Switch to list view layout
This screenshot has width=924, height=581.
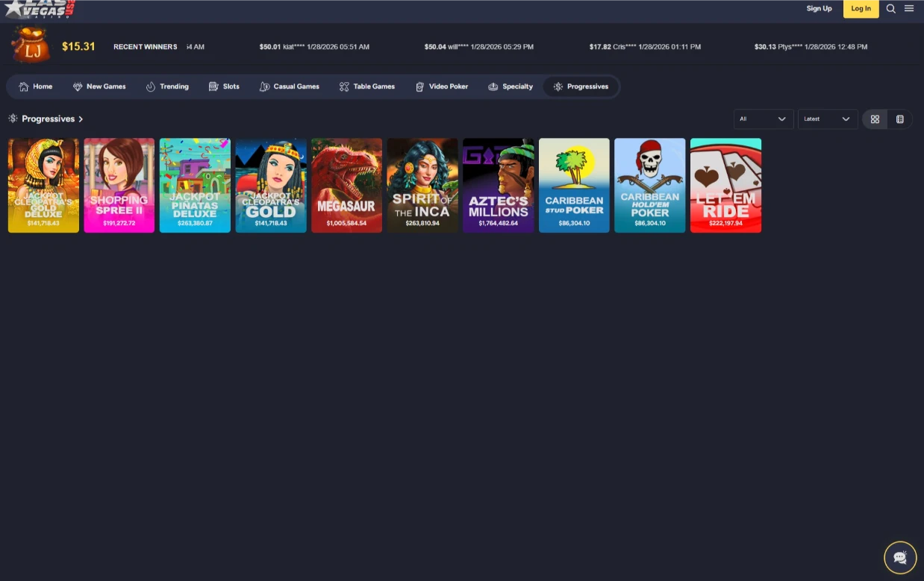coord(900,119)
